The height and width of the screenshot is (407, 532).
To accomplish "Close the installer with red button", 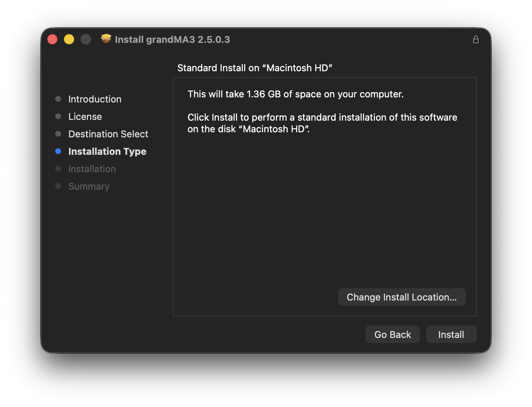I will click(x=52, y=39).
